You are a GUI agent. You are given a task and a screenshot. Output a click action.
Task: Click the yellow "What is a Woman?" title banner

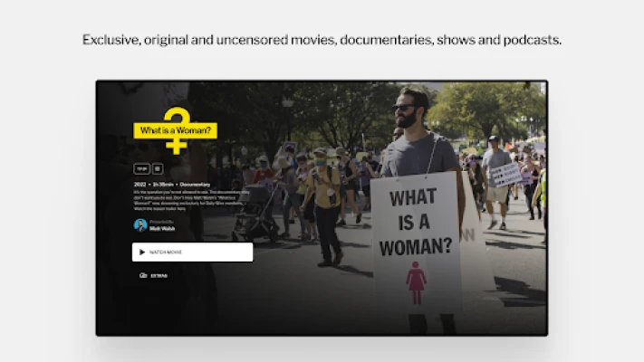click(x=175, y=130)
